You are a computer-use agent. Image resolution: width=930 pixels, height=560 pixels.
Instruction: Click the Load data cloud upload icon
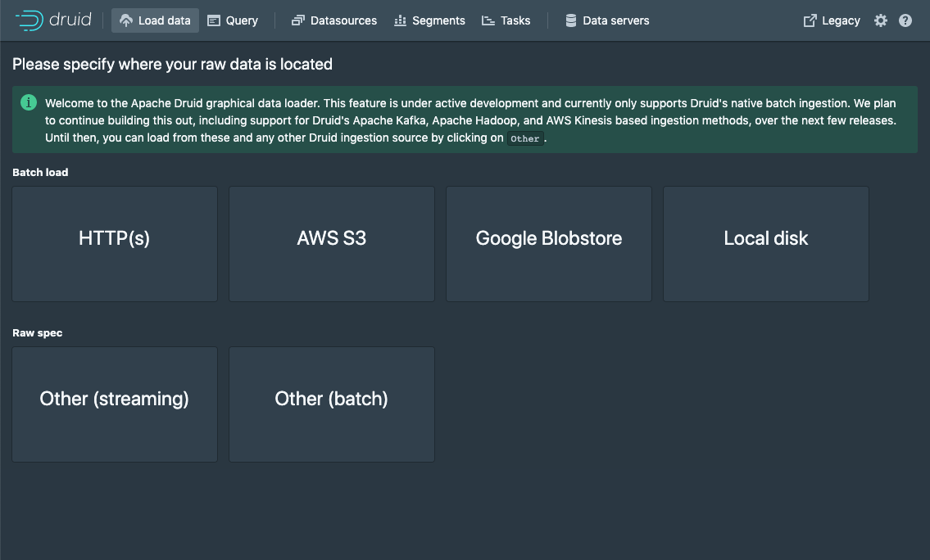tap(125, 20)
